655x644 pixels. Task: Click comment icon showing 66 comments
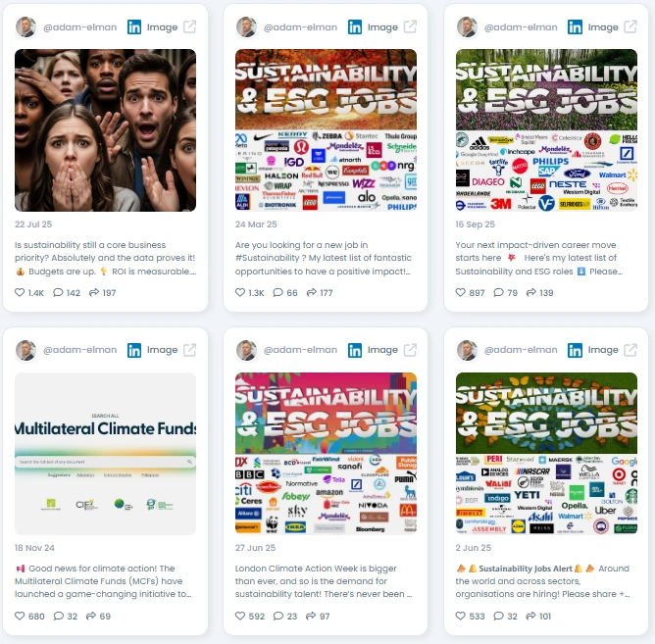point(278,292)
